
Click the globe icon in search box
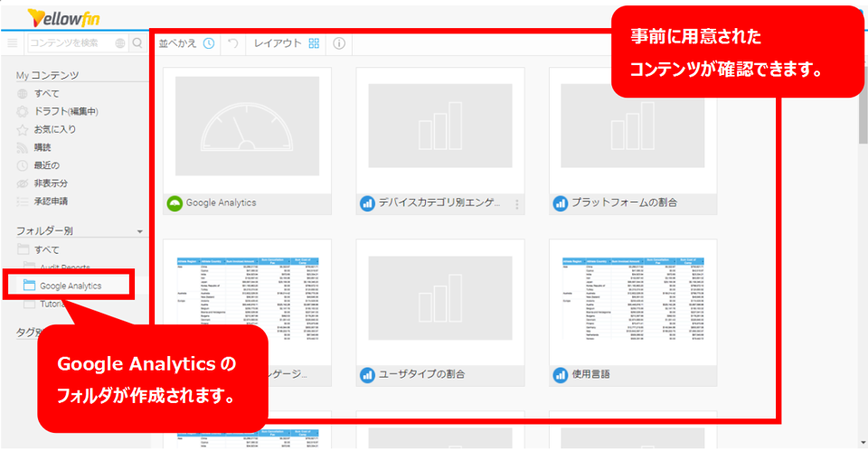pos(120,43)
